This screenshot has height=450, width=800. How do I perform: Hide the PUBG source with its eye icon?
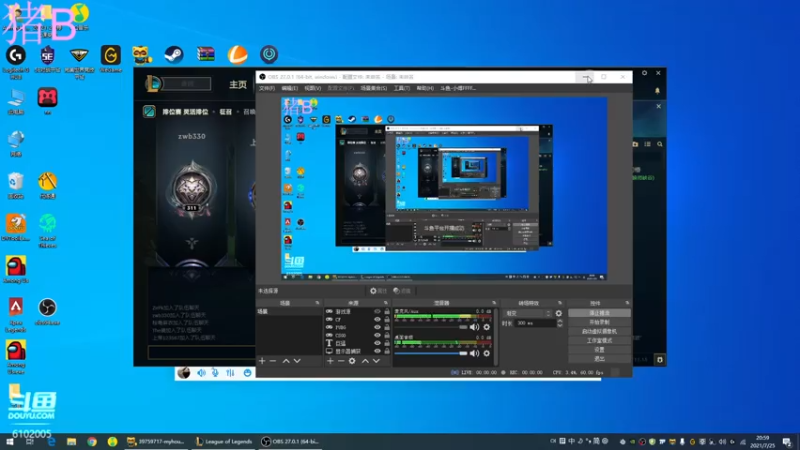coord(378,327)
